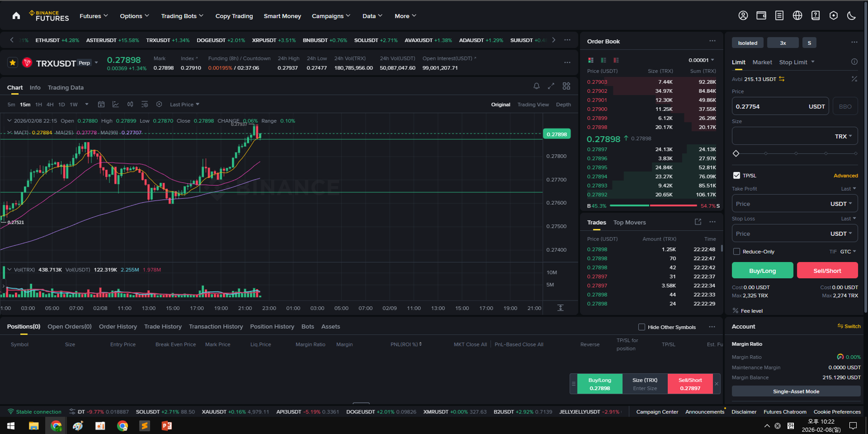Switch chart to Depth view
The width and height of the screenshot is (868, 434).
pyautogui.click(x=563, y=104)
